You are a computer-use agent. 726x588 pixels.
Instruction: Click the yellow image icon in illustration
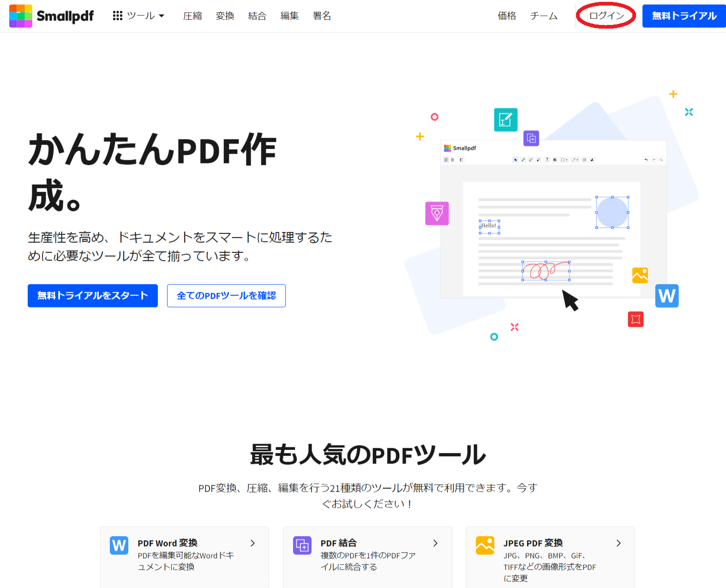pos(640,276)
